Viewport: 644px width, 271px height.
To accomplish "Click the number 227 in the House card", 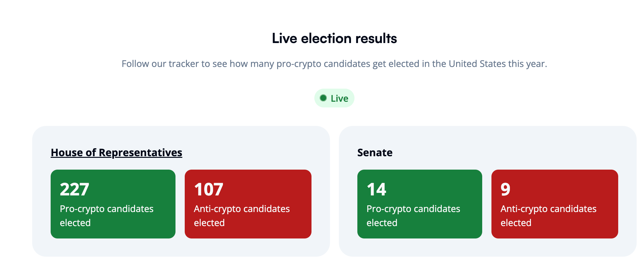I will coord(75,189).
